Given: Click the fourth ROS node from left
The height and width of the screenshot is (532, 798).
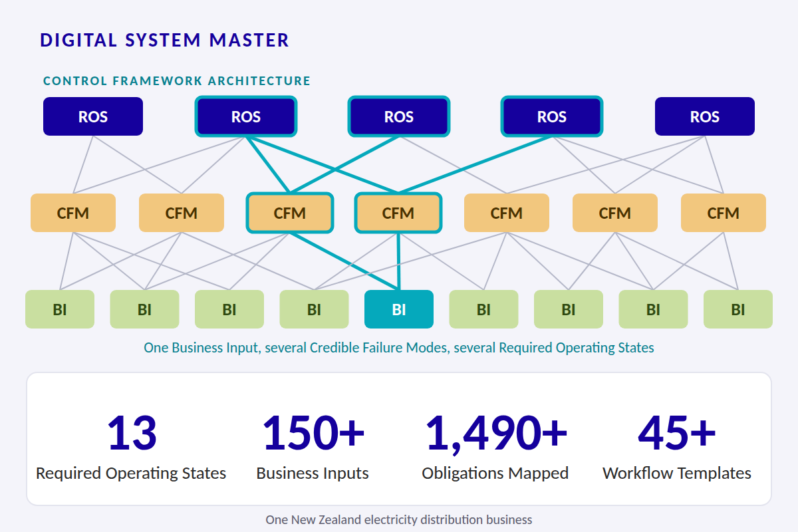Looking at the screenshot, I should tap(552, 116).
